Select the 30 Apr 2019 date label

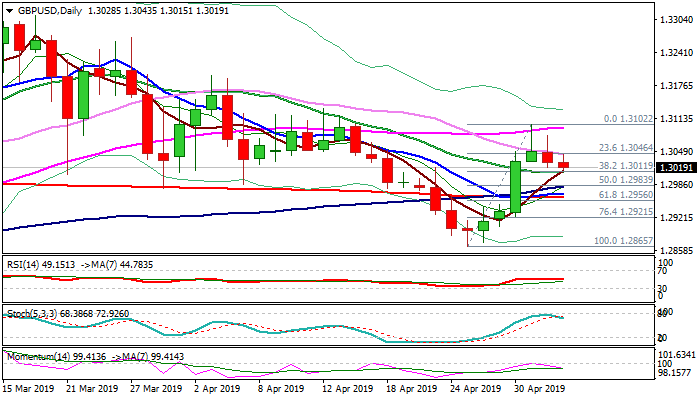(539, 388)
